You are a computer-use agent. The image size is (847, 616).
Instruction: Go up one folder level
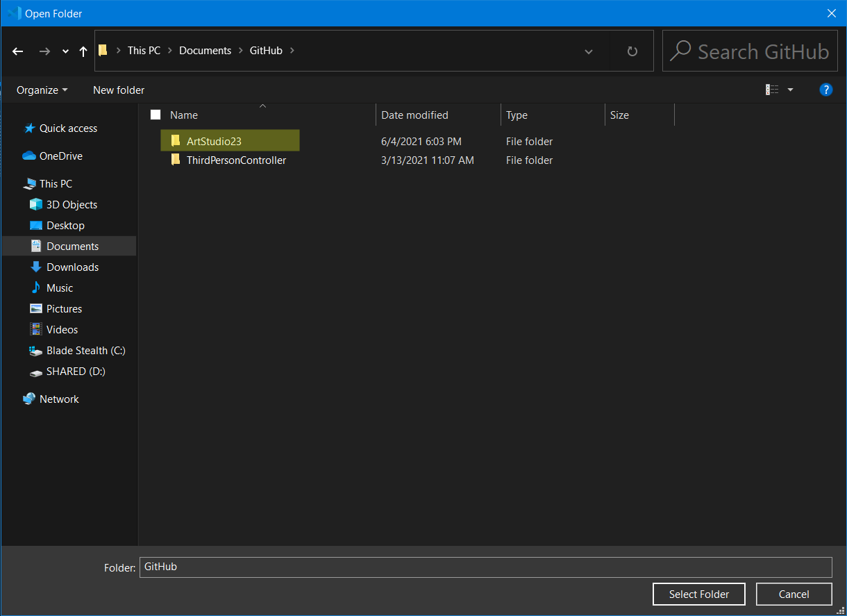coord(83,51)
